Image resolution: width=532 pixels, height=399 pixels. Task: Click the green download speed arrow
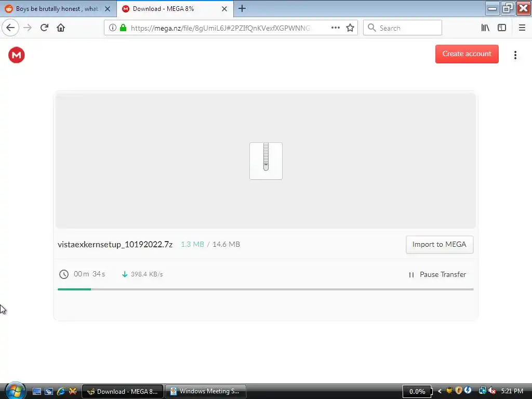125,274
